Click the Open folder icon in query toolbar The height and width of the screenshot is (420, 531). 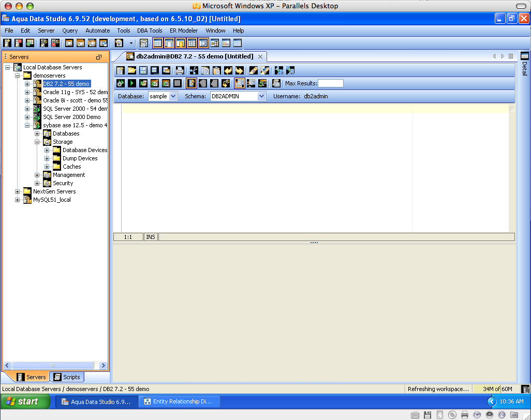pyautogui.click(x=132, y=70)
